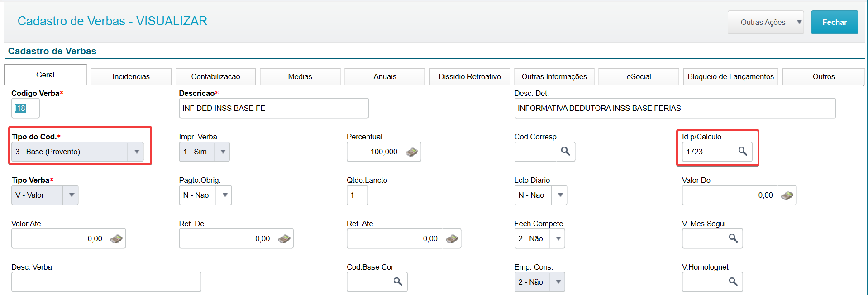868x295 pixels.
Task: Open calculator icon in Ref. Ate field
Action: click(452, 239)
